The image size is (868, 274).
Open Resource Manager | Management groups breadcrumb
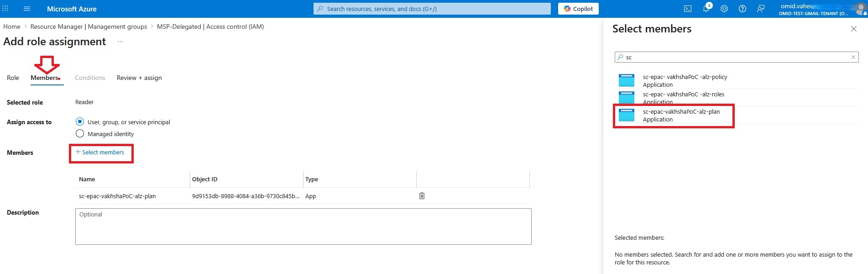pos(89,26)
